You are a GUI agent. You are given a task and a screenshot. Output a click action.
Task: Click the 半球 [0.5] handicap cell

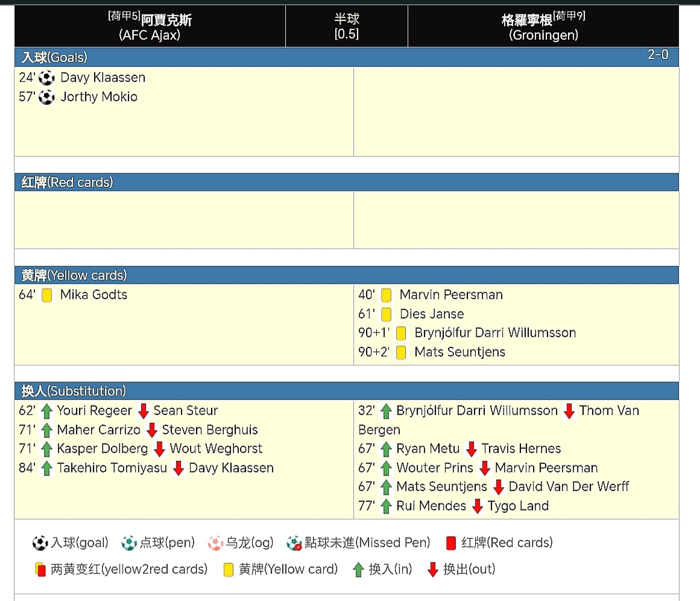point(347,27)
